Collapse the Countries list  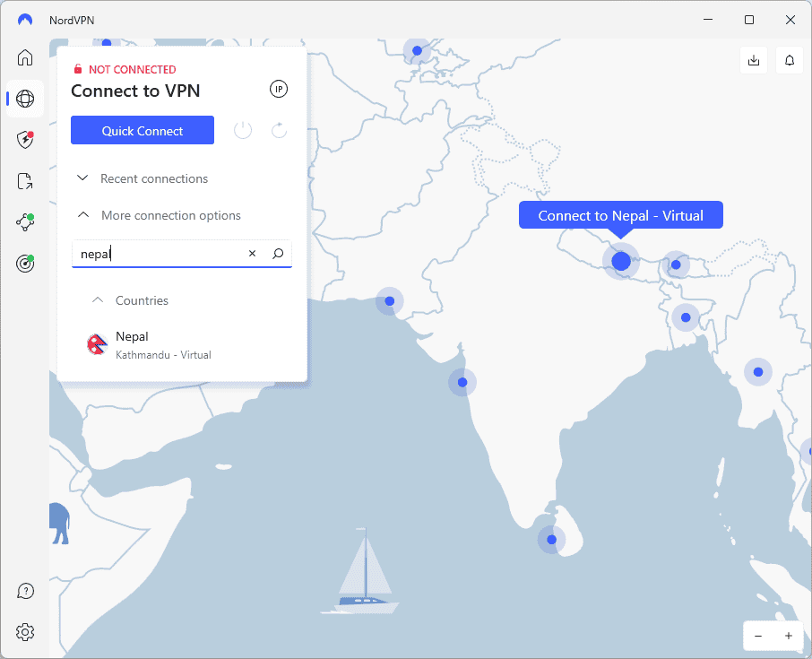(131, 300)
